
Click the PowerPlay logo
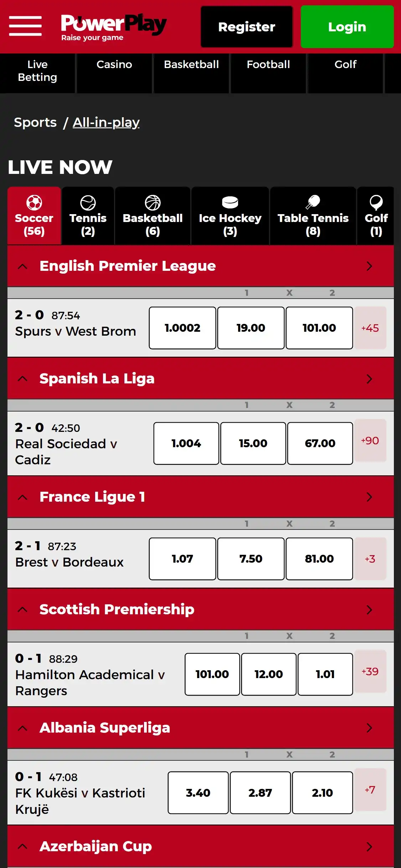point(113,27)
